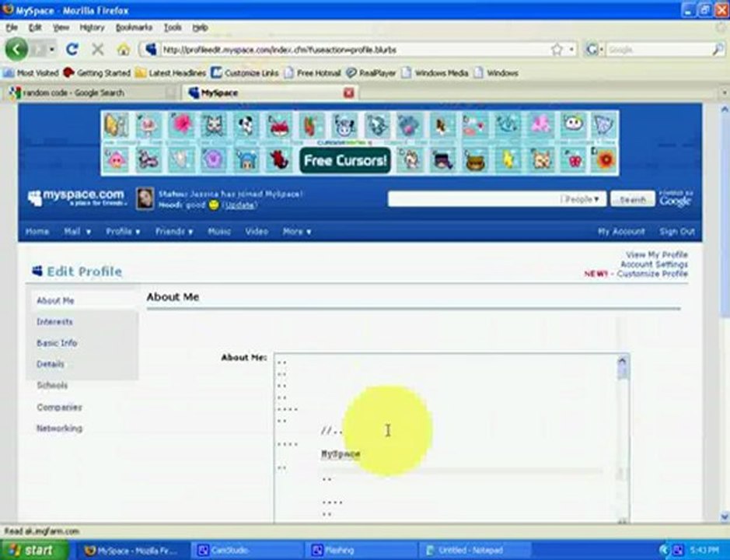Open Free Hotmail bookmark

[313, 72]
